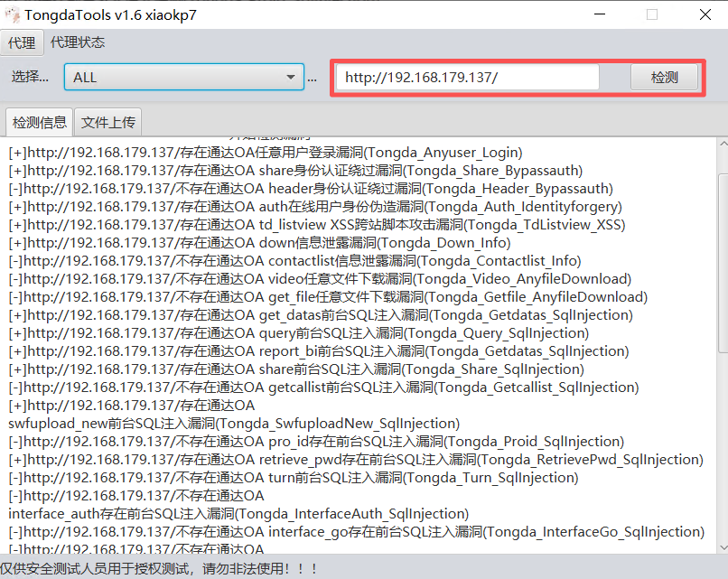Click scrollbar up arrow in results pane

pyautogui.click(x=723, y=144)
